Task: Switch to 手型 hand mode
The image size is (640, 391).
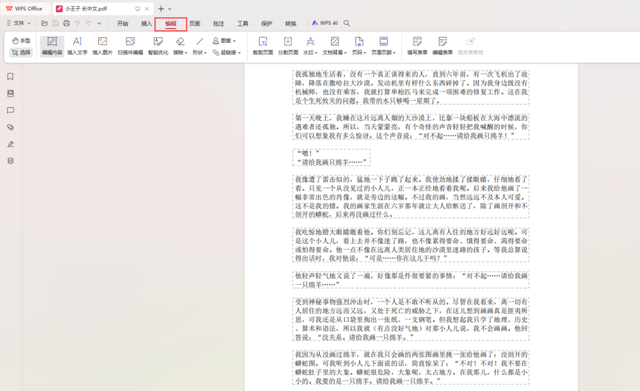Action: pyautogui.click(x=21, y=40)
